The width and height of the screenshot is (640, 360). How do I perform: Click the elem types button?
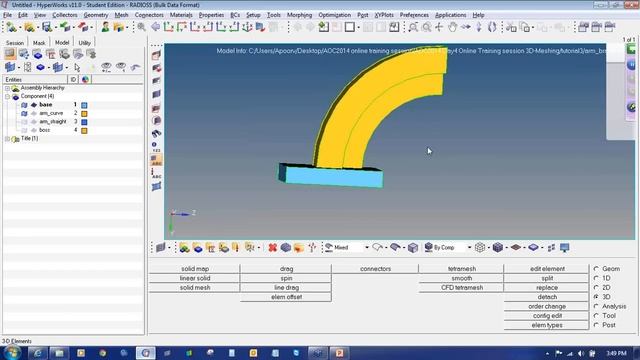tap(547, 325)
